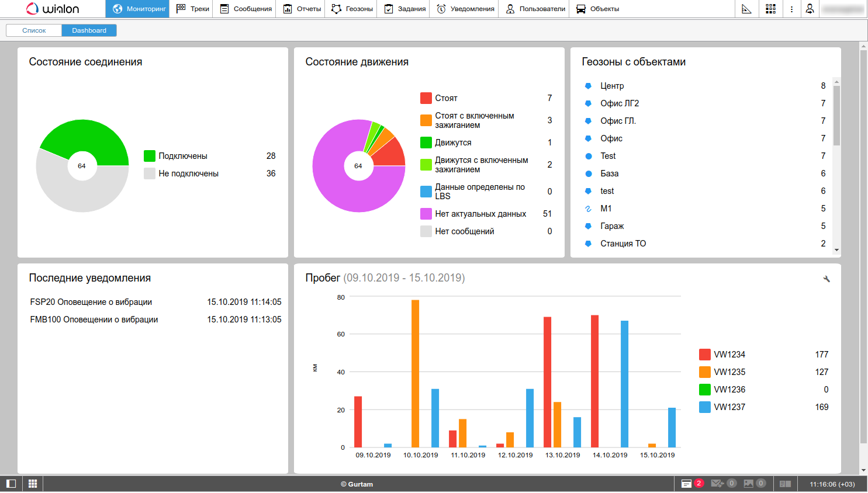The height and width of the screenshot is (493, 868).
Task: Toggle VW1236 series in mileage legend
Action: pyautogui.click(x=705, y=390)
